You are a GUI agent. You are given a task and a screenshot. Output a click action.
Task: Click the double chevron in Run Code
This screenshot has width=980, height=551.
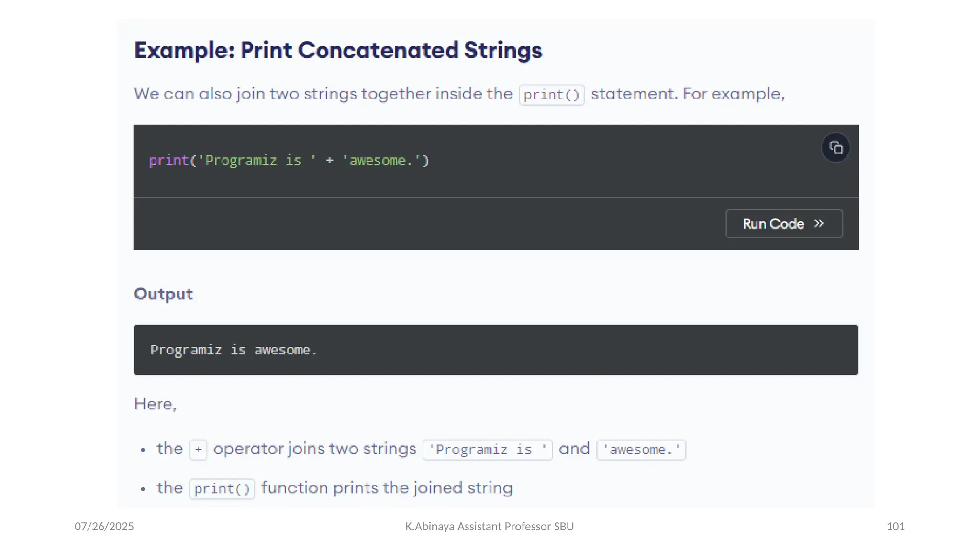819,223
